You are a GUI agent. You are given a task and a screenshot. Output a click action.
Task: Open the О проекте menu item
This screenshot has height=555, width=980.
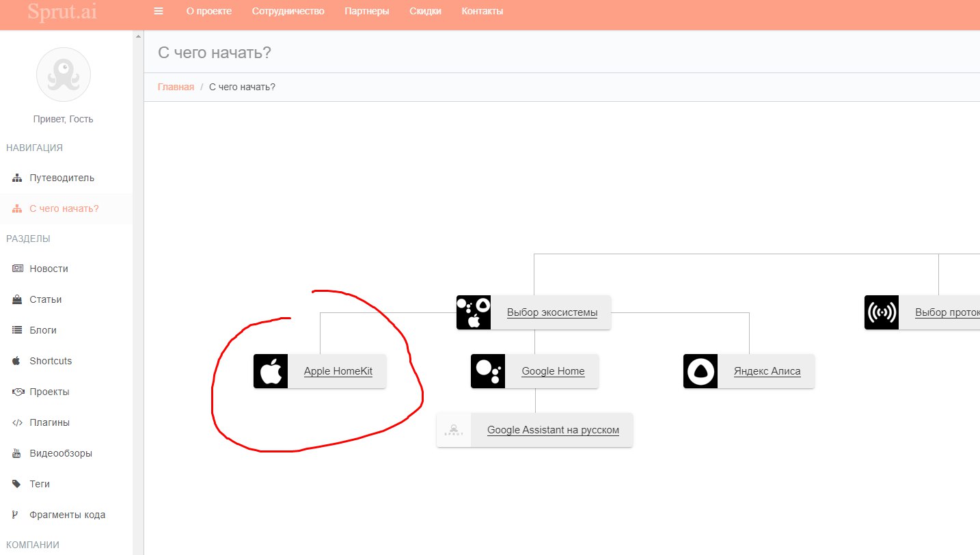click(x=209, y=11)
